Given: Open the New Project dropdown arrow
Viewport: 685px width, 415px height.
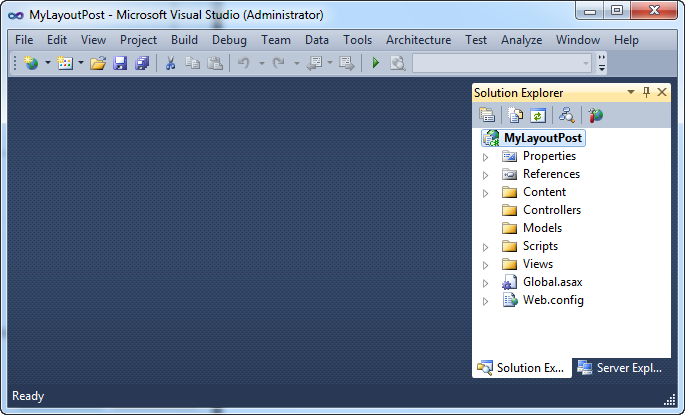Looking at the screenshot, I should 48,63.
